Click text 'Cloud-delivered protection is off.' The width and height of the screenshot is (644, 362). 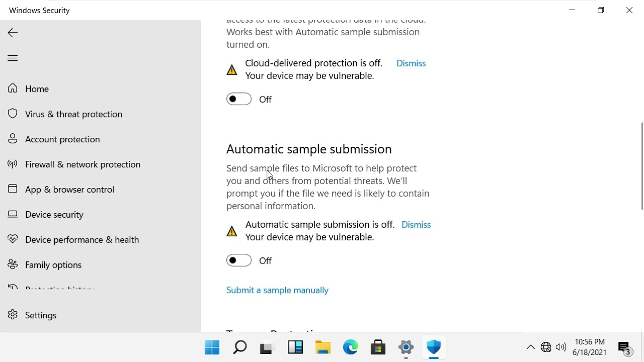(313, 63)
